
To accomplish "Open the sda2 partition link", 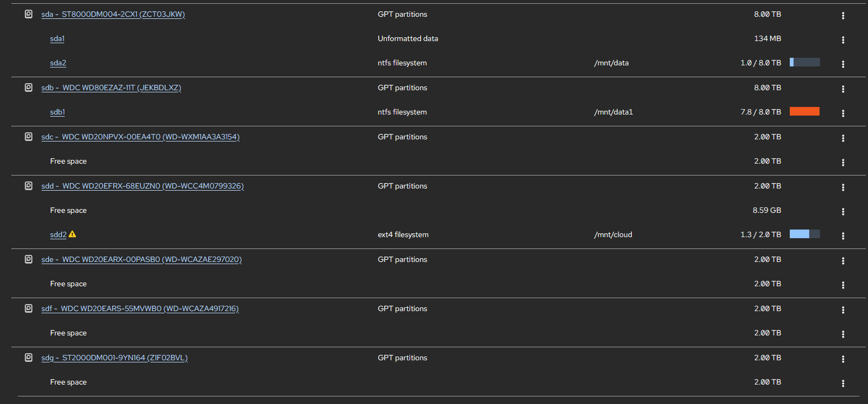I will coord(58,63).
